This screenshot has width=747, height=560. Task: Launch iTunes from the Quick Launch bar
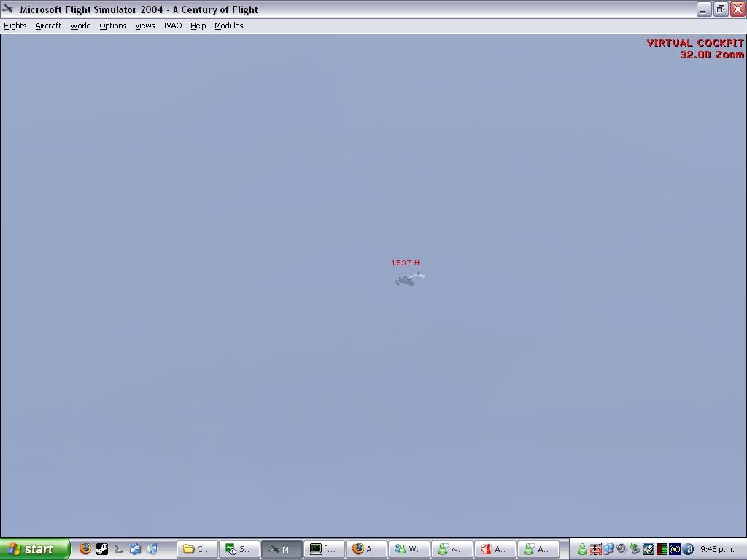point(152,549)
